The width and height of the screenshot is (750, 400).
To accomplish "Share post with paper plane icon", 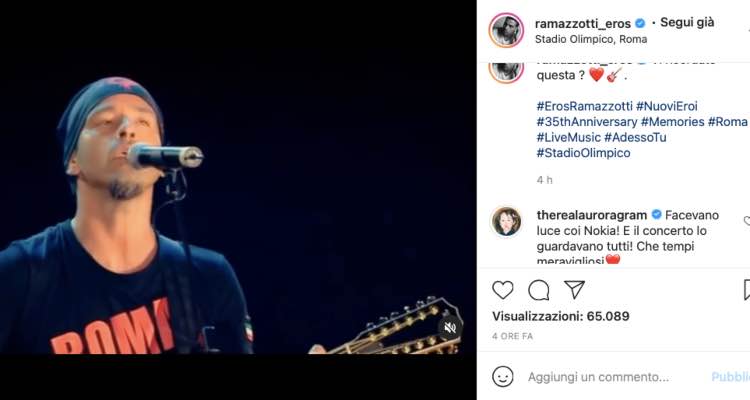I will pyautogui.click(x=574, y=289).
